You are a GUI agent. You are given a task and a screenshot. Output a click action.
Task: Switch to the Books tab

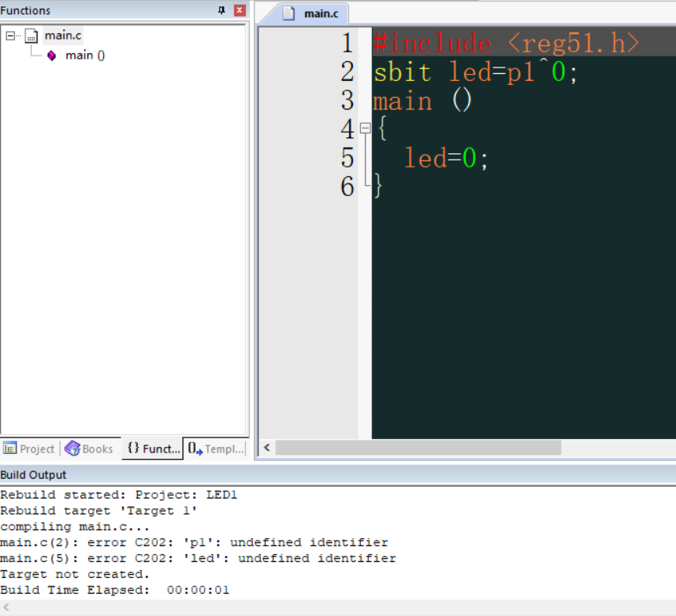tap(89, 449)
